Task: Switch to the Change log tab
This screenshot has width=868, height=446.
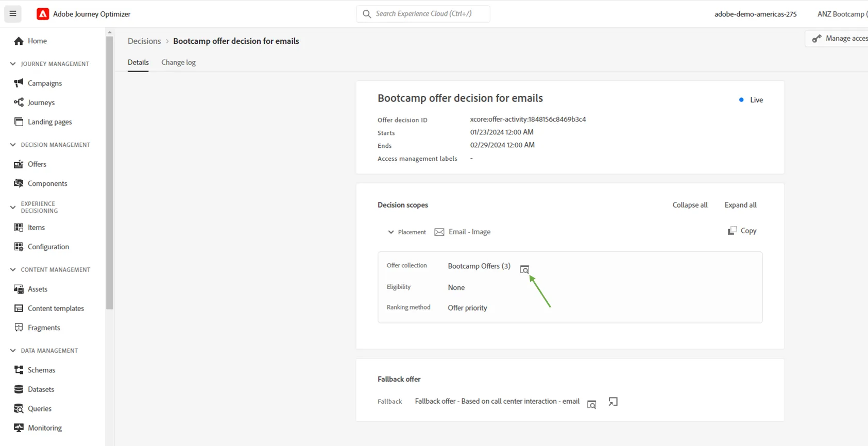Action: (178, 62)
